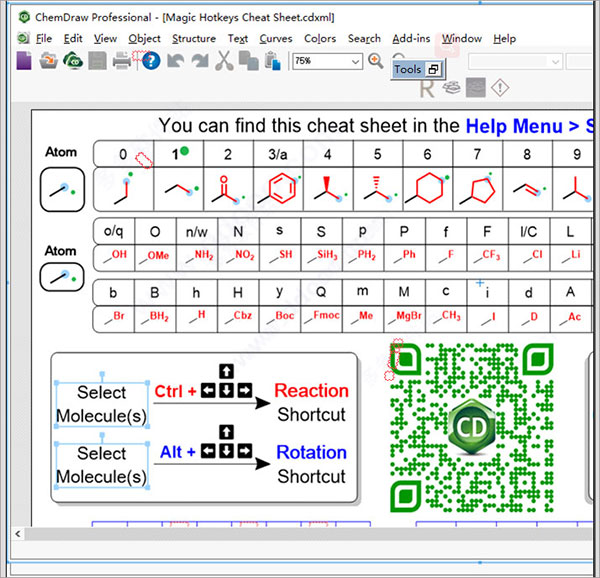This screenshot has height=578, width=600.
Task: Open the Edit menu
Action: 73,39
